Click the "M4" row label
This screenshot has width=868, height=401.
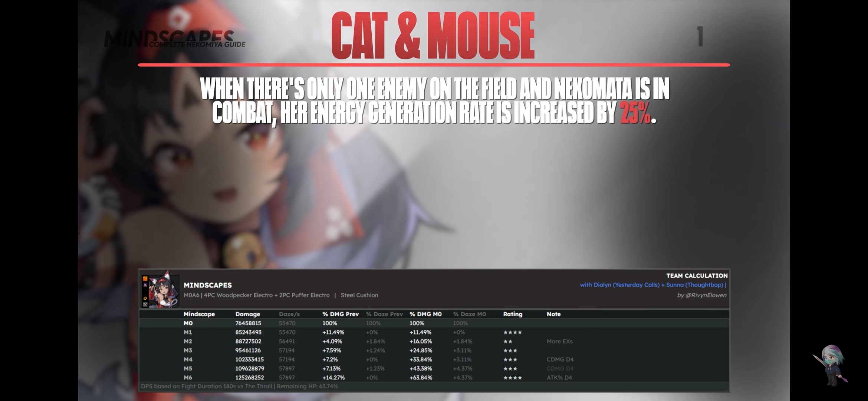(x=188, y=359)
